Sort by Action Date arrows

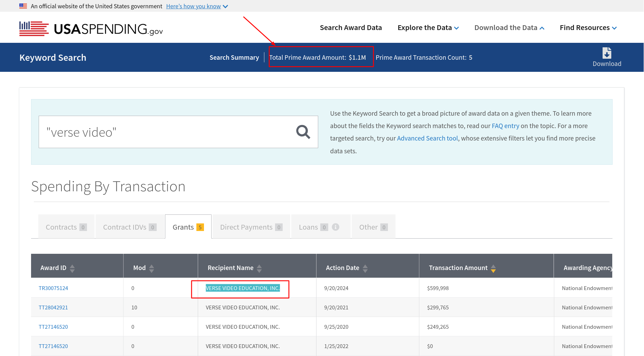(365, 268)
